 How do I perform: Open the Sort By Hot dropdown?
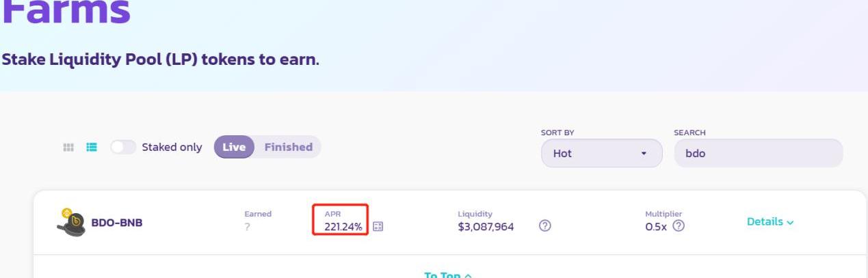pyautogui.click(x=602, y=154)
